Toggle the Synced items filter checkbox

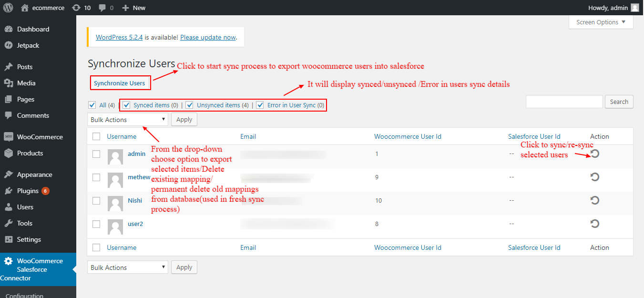(x=127, y=105)
